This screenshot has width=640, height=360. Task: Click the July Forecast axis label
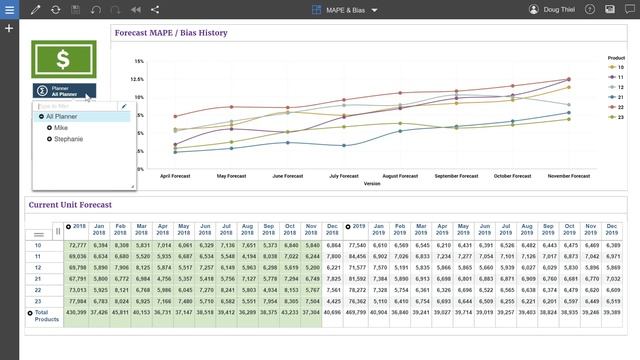(x=344, y=176)
